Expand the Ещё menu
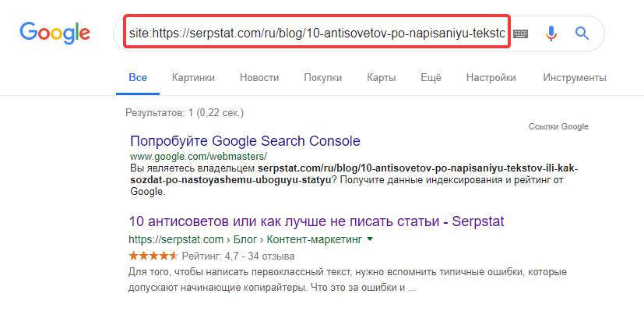This screenshot has height=336, width=644. point(431,78)
